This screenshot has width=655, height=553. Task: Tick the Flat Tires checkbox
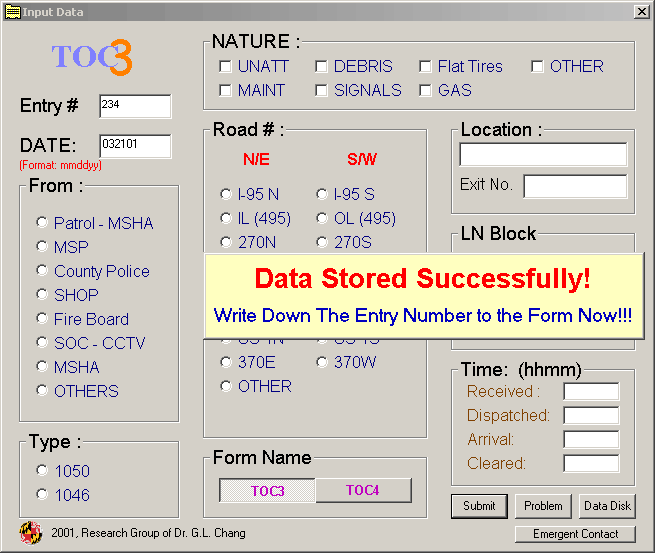click(x=426, y=67)
